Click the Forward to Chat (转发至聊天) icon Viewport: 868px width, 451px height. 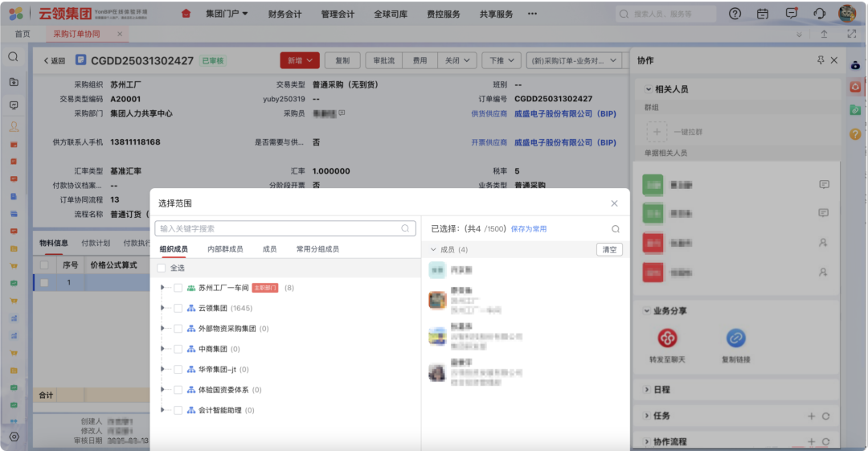(667, 338)
